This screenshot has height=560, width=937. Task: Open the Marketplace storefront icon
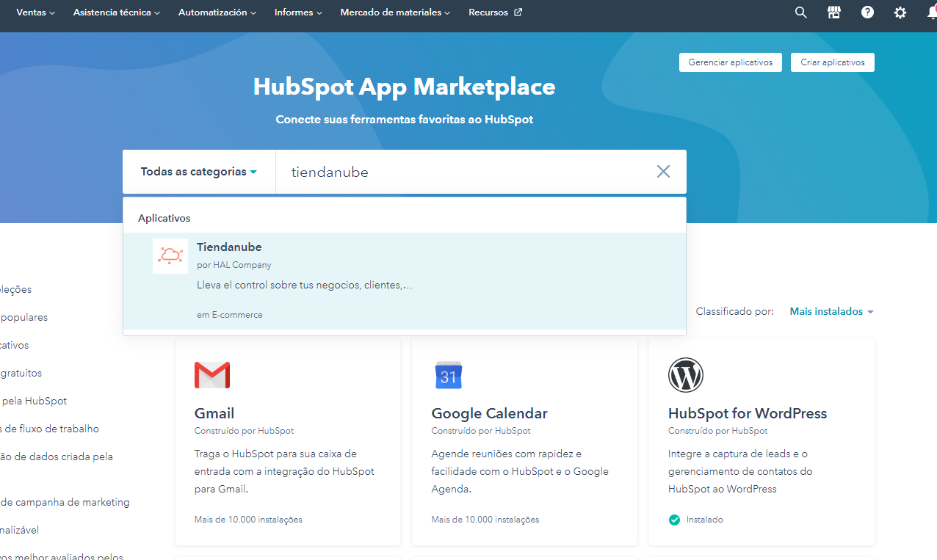[834, 12]
